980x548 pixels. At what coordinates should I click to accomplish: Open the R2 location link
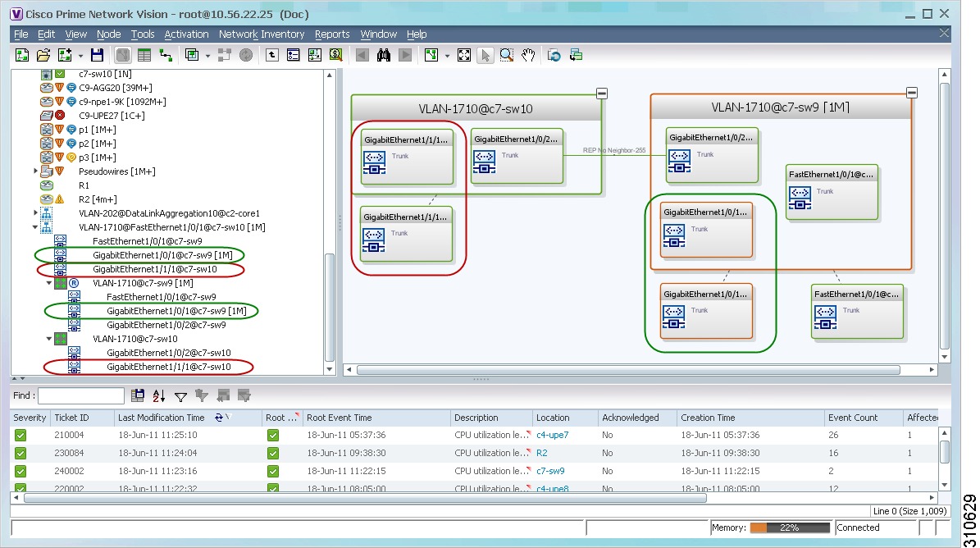542,453
